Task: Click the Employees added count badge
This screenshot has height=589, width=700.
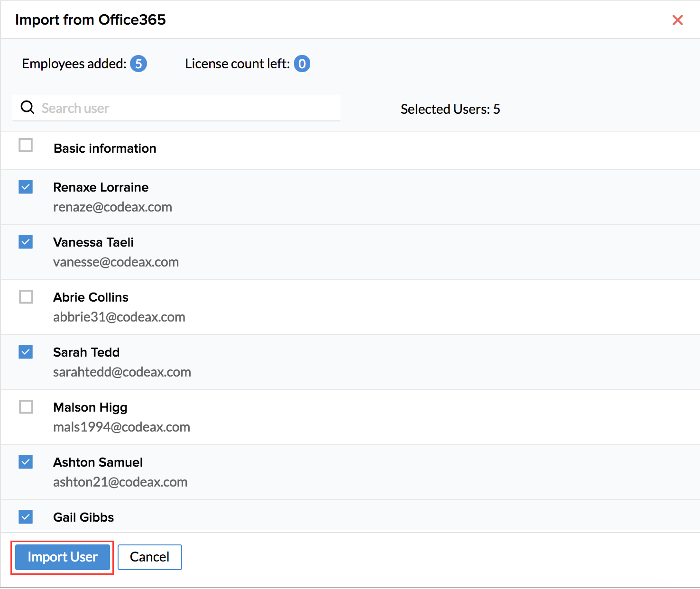Action: click(138, 64)
